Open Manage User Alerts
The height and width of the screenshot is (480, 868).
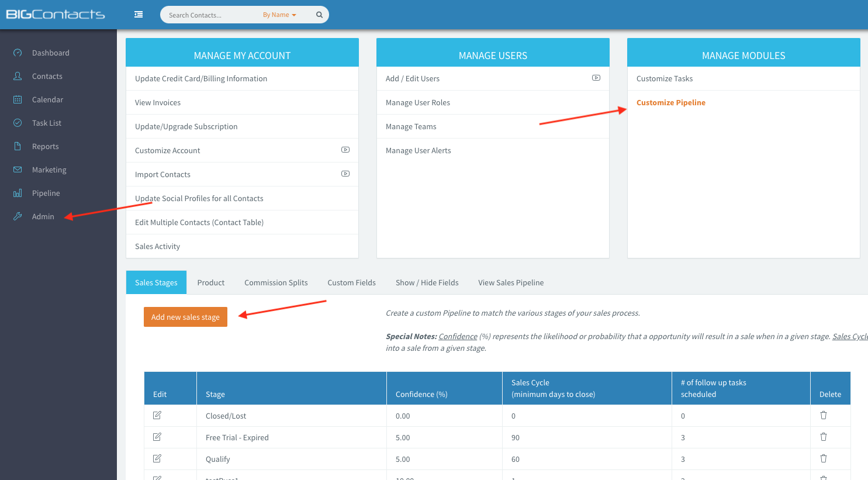tap(419, 150)
